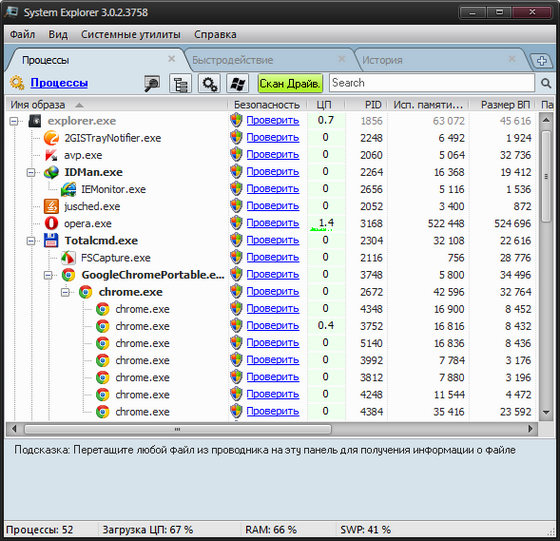Viewport: 560px width, 541px height.
Task: Click the Процессы heading link
Action: click(59, 83)
